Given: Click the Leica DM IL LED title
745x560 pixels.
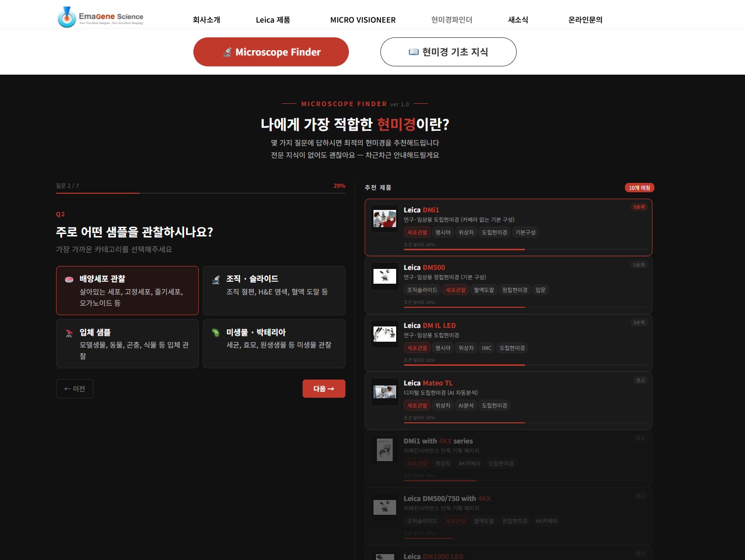Looking at the screenshot, I should click(430, 325).
